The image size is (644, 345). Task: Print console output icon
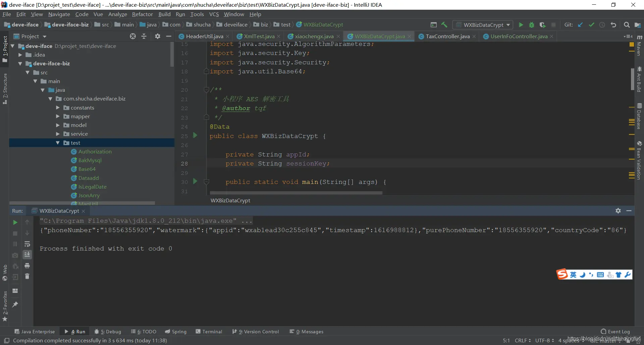(x=28, y=266)
